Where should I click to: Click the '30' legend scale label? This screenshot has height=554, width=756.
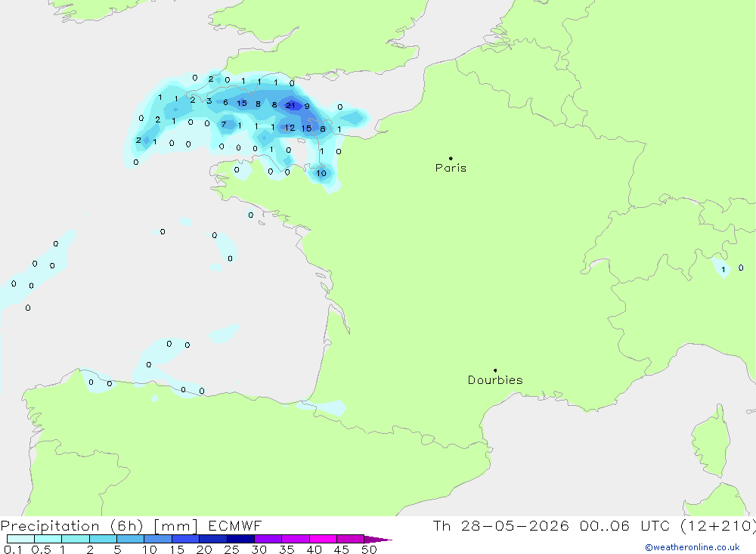tap(259, 549)
